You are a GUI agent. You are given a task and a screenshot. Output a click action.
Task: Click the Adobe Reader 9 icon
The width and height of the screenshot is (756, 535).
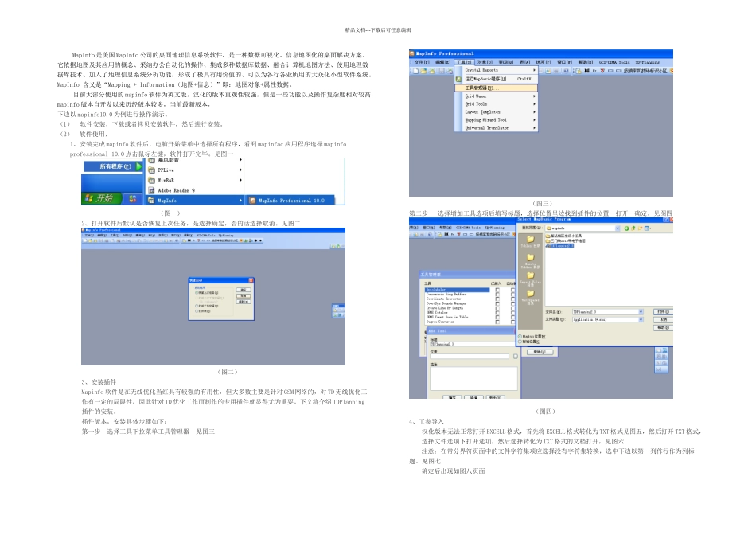[x=151, y=190]
